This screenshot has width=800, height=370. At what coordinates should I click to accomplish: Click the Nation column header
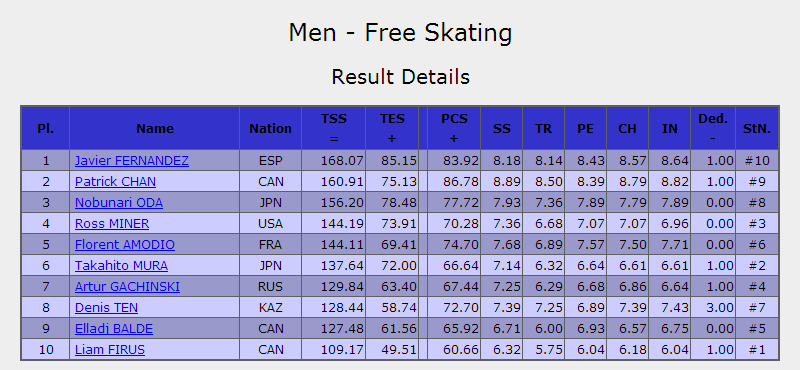pyautogui.click(x=270, y=128)
